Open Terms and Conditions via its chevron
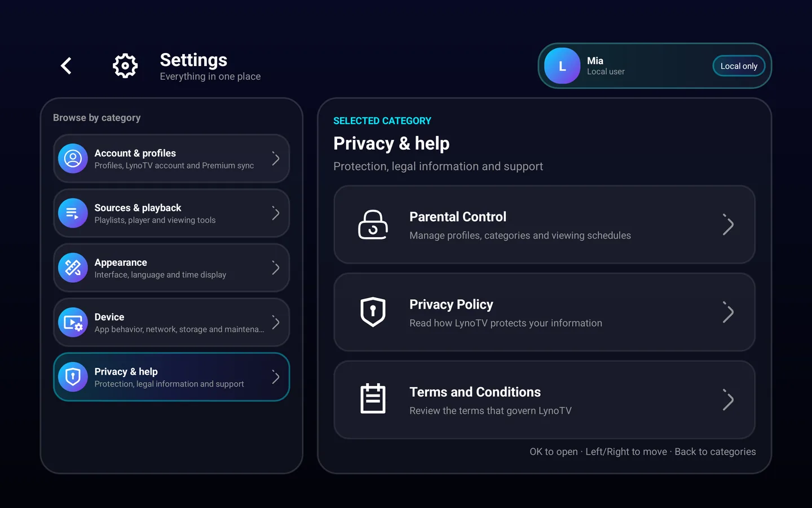 728,400
